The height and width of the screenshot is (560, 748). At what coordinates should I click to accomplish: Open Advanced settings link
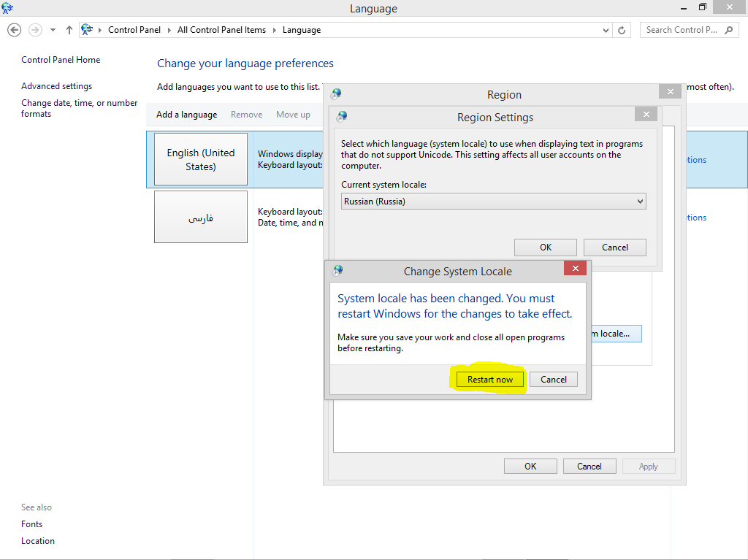(x=56, y=86)
